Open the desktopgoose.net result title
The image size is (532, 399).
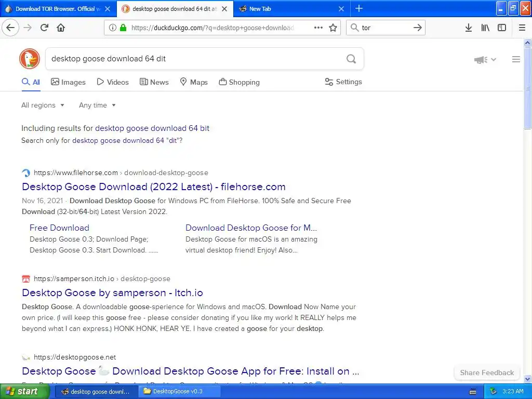coord(190,371)
